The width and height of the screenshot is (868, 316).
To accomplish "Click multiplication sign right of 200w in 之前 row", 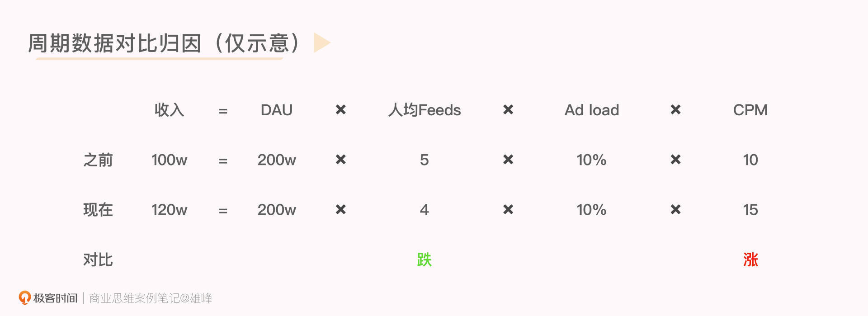I will pyautogui.click(x=341, y=160).
